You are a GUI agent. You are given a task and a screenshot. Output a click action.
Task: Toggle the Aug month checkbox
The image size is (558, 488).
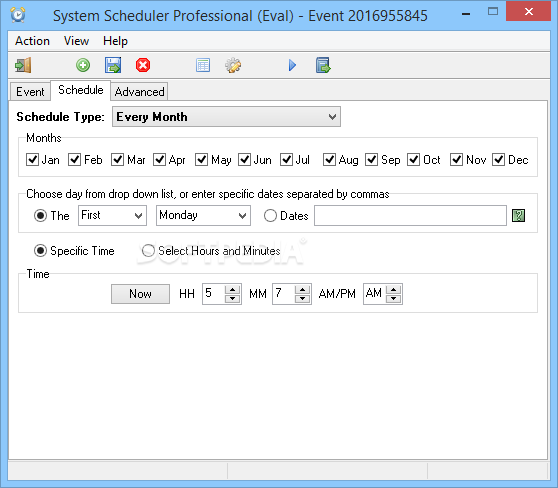pyautogui.click(x=330, y=159)
